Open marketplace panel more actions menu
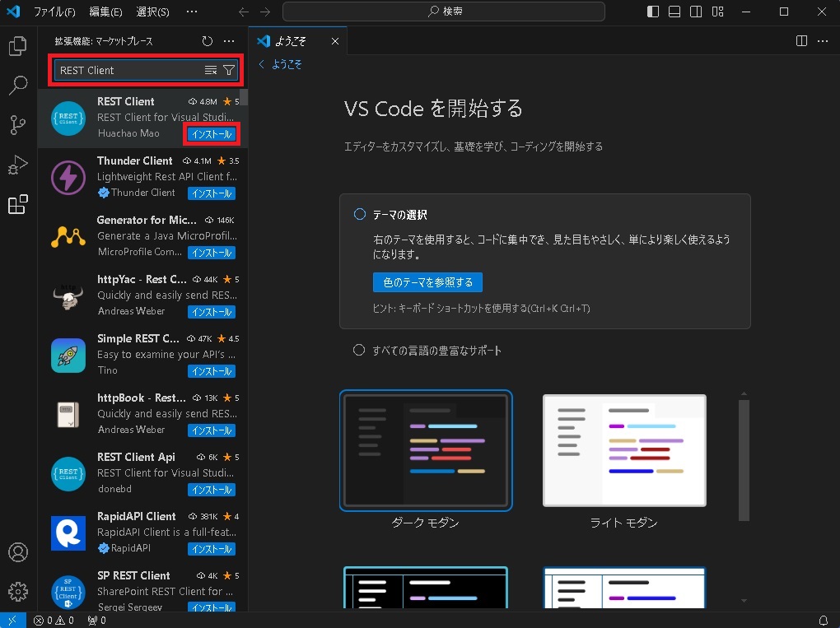840x628 pixels. coord(229,41)
